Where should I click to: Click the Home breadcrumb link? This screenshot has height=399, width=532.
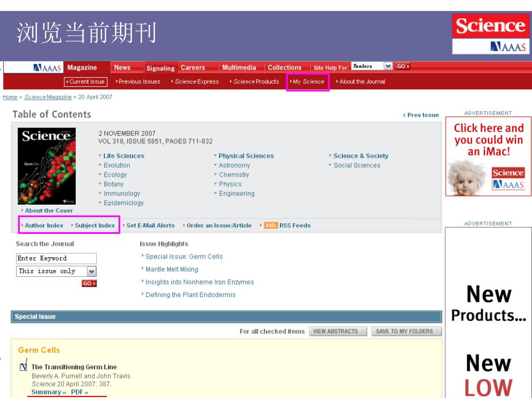pyautogui.click(x=10, y=97)
